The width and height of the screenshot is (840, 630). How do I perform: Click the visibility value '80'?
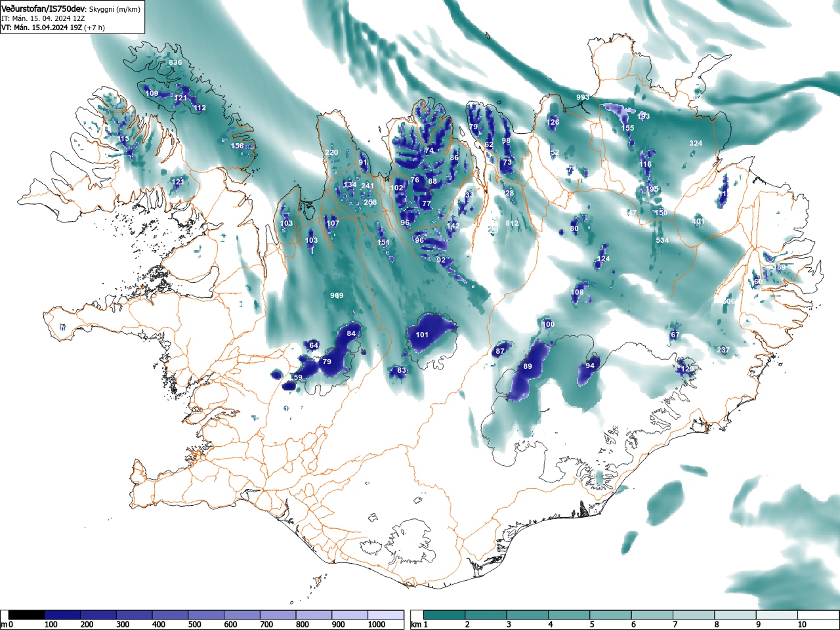(574, 229)
